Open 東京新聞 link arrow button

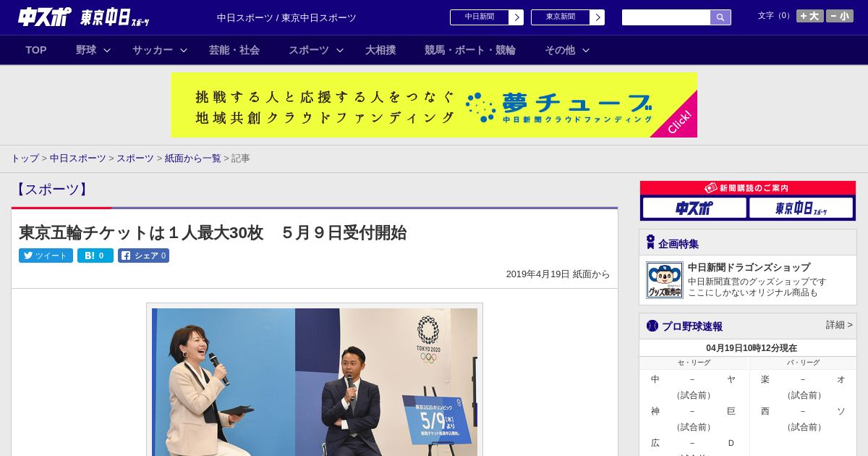click(x=597, y=17)
